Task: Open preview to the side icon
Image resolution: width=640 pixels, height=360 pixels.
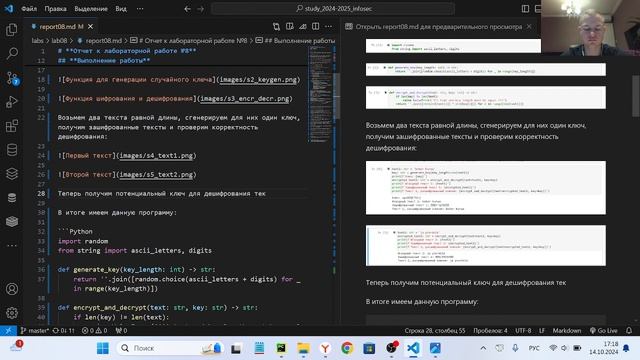Action: point(289,27)
